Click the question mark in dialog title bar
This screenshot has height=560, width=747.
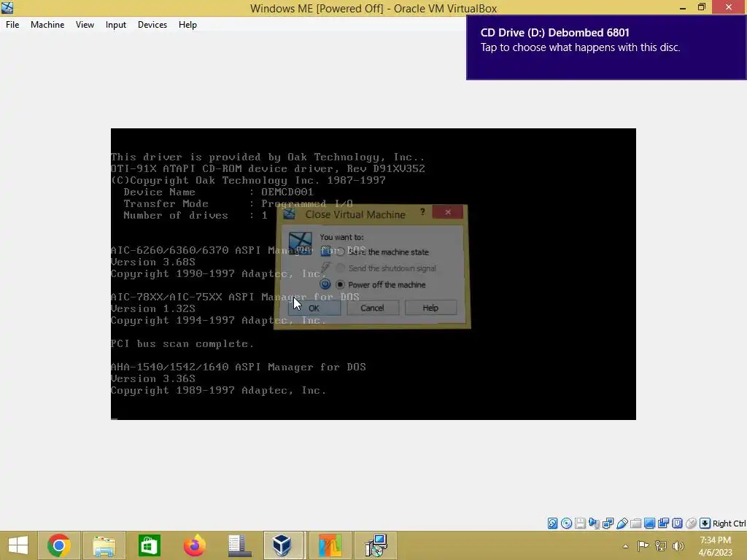click(x=422, y=212)
